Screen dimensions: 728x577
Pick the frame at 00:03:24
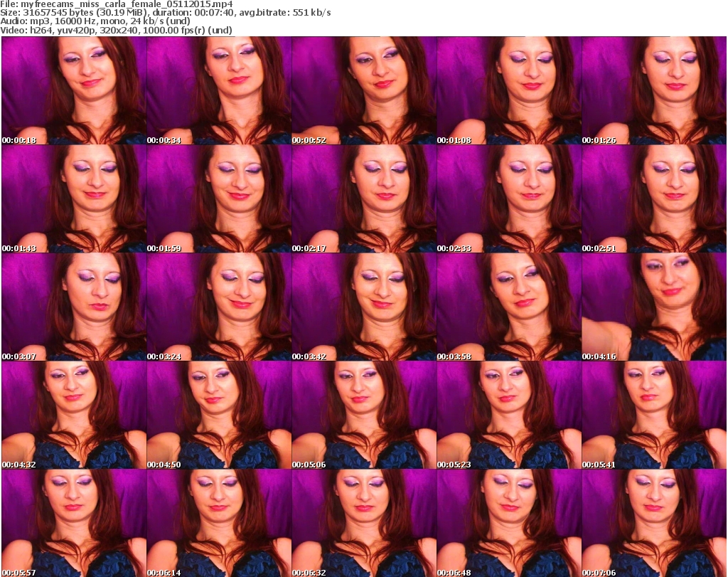click(219, 307)
